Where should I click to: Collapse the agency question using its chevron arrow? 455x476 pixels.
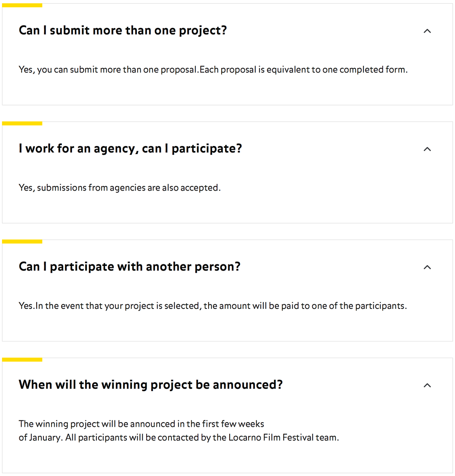point(427,149)
